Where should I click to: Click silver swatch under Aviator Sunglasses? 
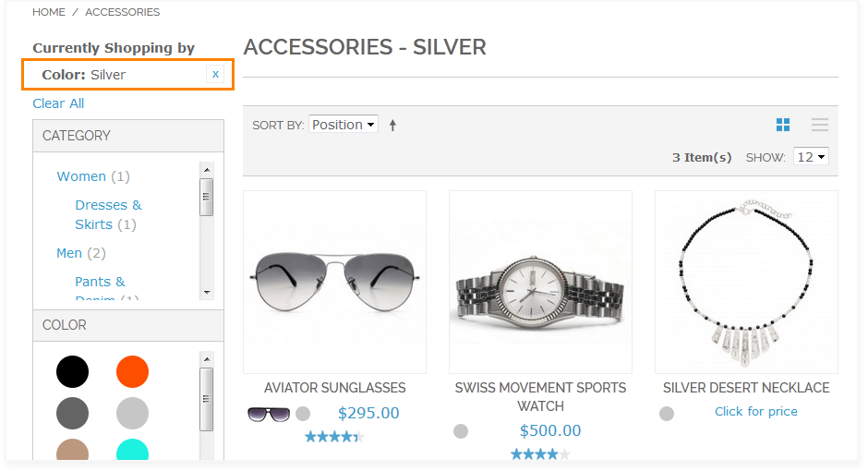point(303,414)
